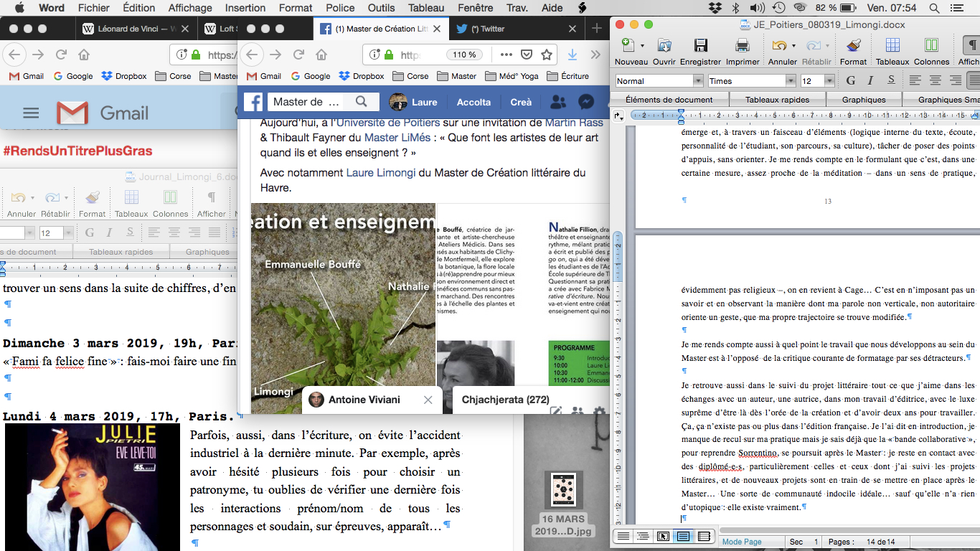The width and height of the screenshot is (980, 551).
Task: Open the Nouveau button dropdown arrow
Action: (642, 47)
